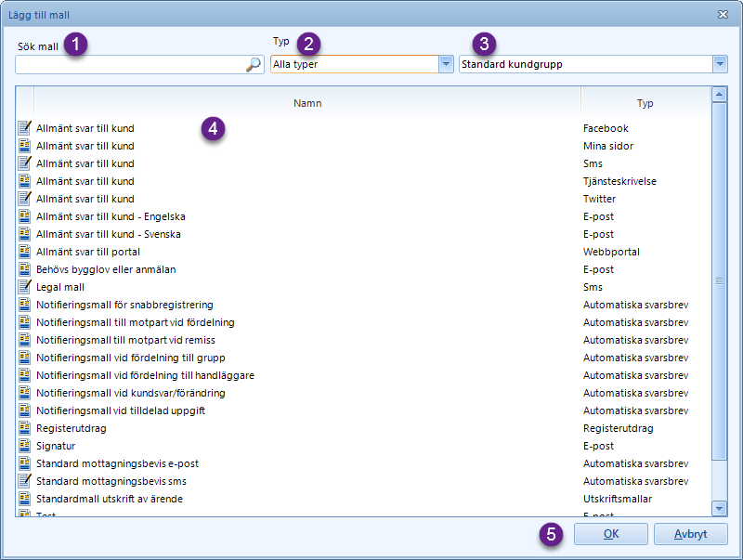Select icon beside 'Allmänt svar till kund - Svenska'

(x=25, y=234)
